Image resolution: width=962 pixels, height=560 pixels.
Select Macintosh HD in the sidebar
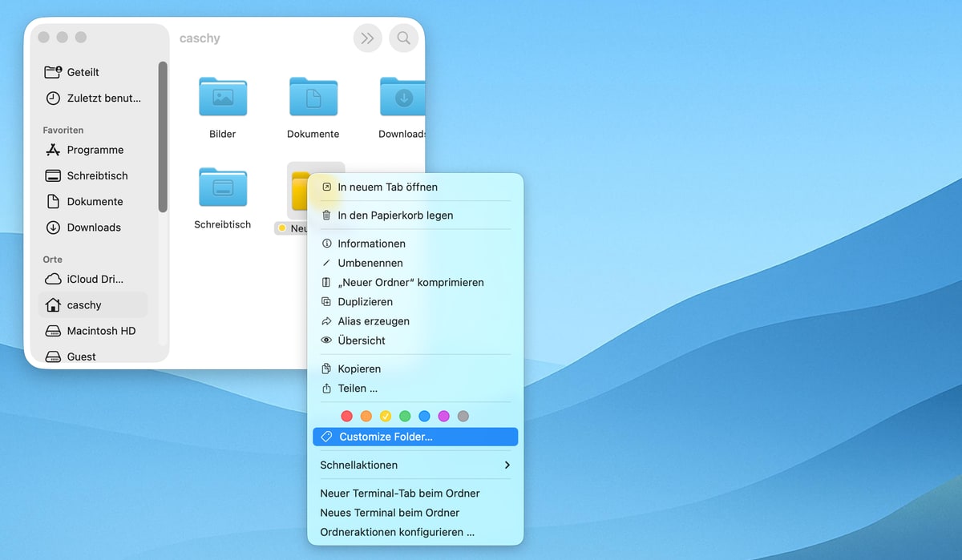101,331
